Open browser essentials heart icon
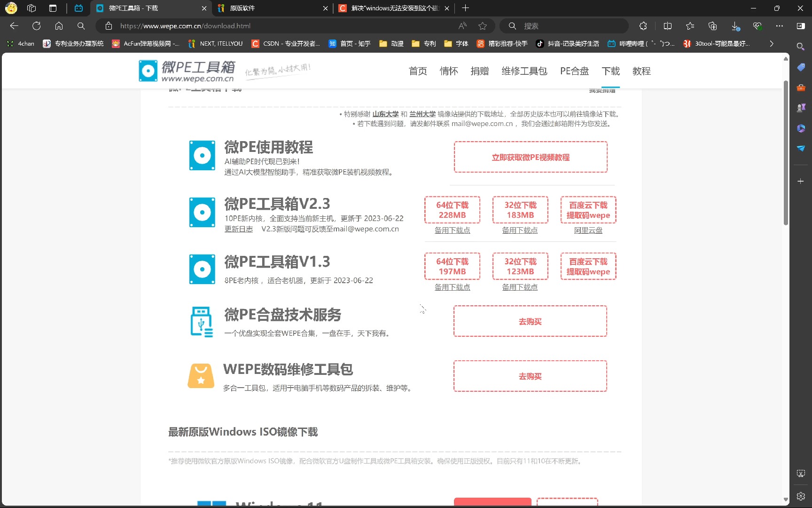The width and height of the screenshot is (812, 508). pos(757,26)
